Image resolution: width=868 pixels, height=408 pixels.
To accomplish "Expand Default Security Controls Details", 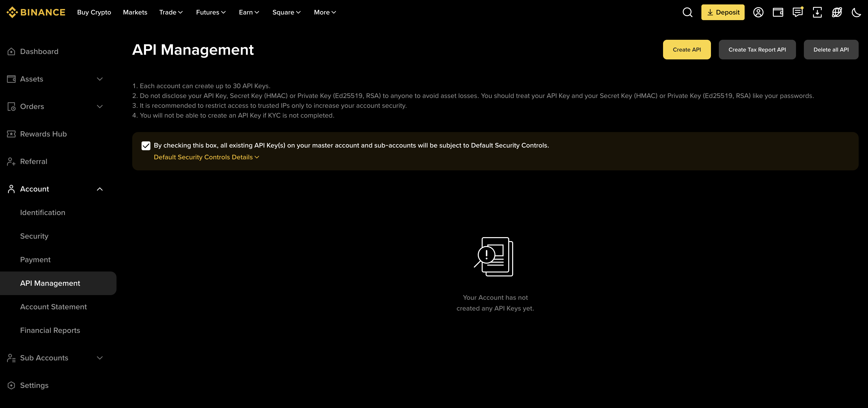I will click(206, 157).
